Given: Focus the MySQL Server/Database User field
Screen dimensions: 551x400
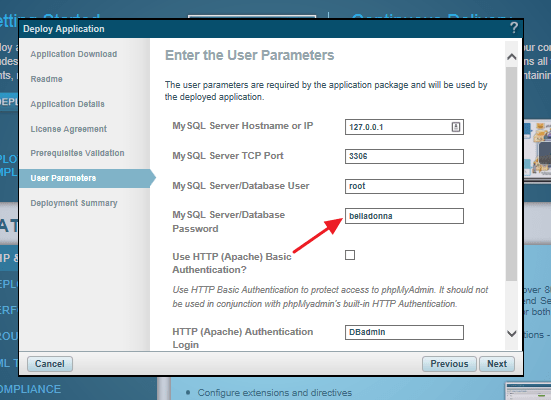Looking at the screenshot, I should tap(404, 186).
